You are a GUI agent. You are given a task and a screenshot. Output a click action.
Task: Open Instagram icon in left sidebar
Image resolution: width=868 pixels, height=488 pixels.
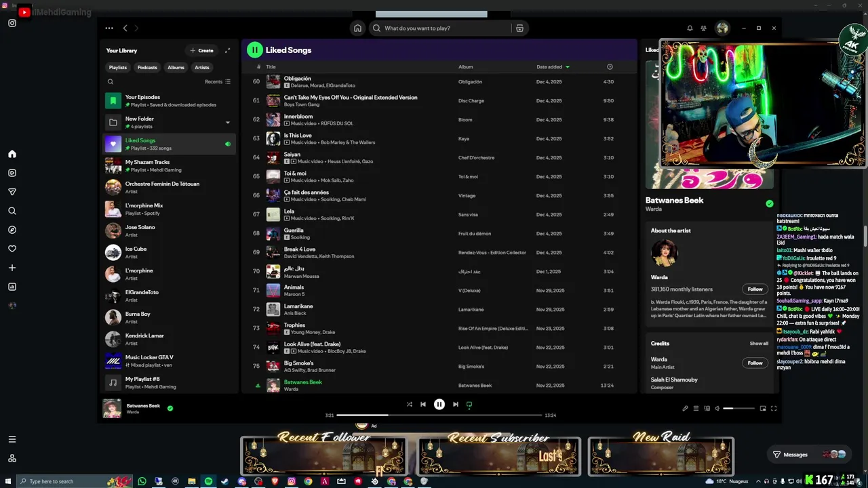pos(12,23)
